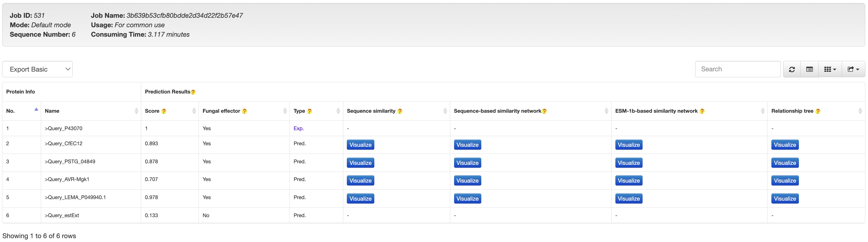
Task: Click the Fungal effector help icon
Action: click(245, 111)
